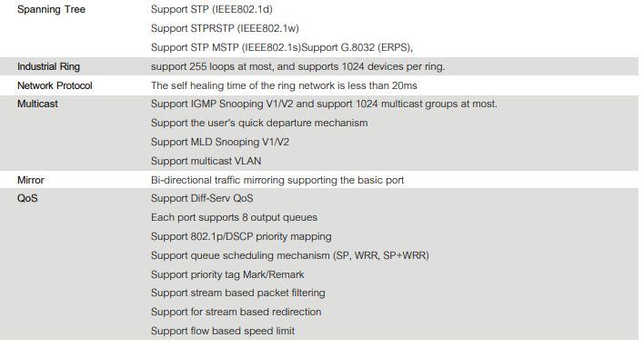
Task: Select the Support Diff-Serv QoS line
Action: 202,198
